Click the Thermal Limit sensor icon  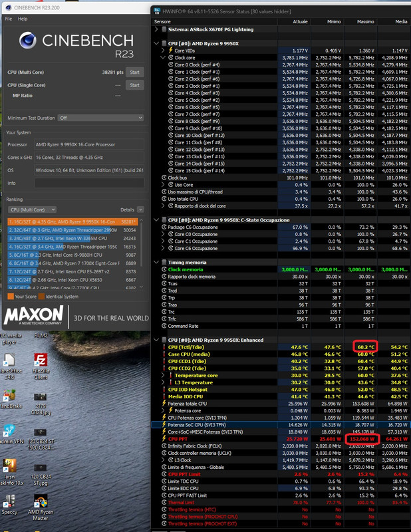(164, 503)
